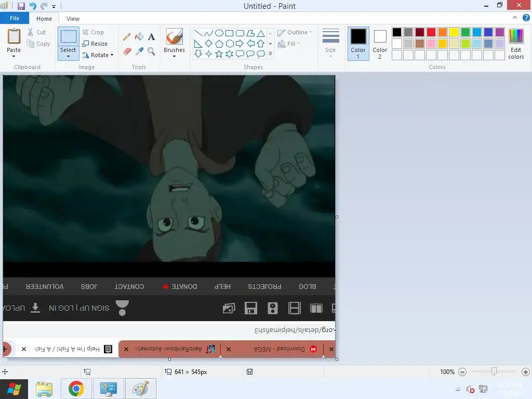
Task: Open the Resize dialog
Action: 95,44
